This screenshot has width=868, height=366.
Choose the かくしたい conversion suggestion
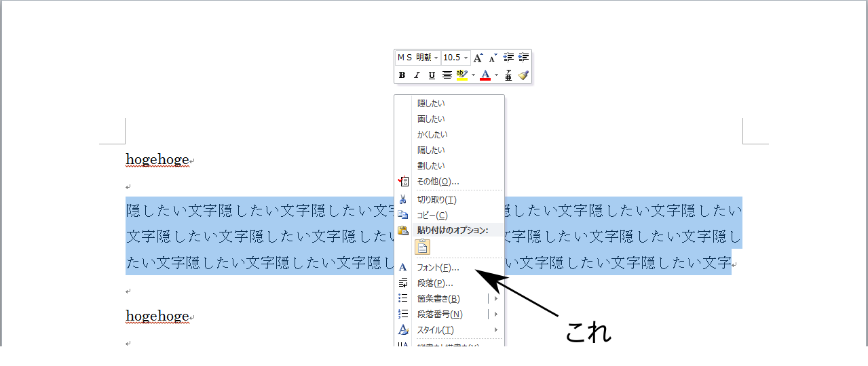pyautogui.click(x=432, y=135)
